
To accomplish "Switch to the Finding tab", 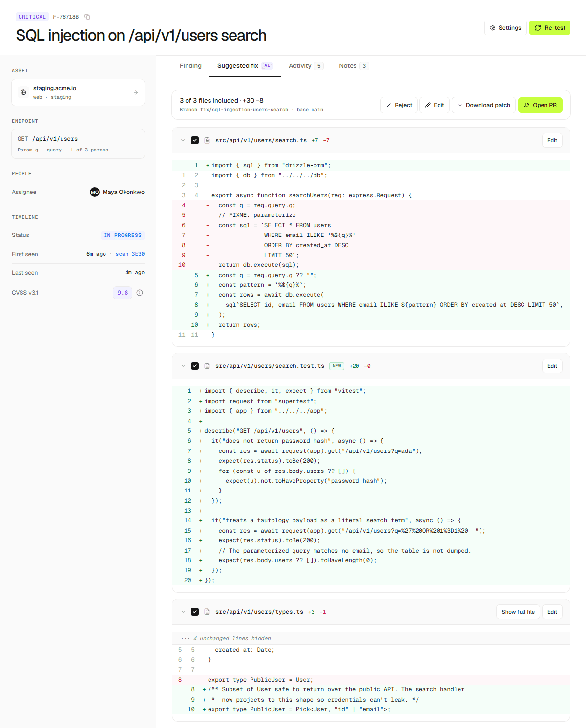I will tap(190, 66).
